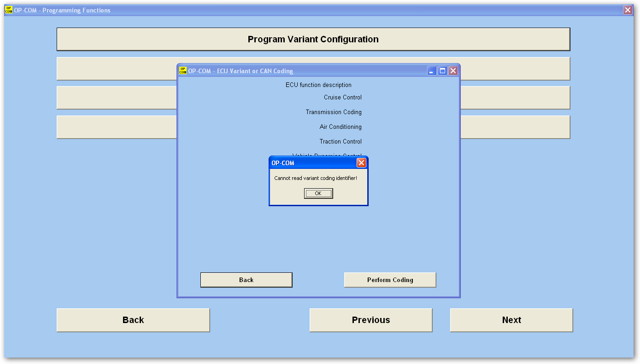Click Perform Coding button
640x364 pixels.
point(390,280)
